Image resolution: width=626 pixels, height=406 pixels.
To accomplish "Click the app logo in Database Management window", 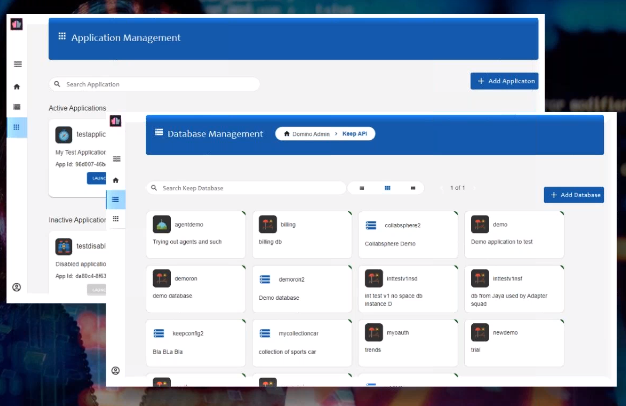I will 115,121.
